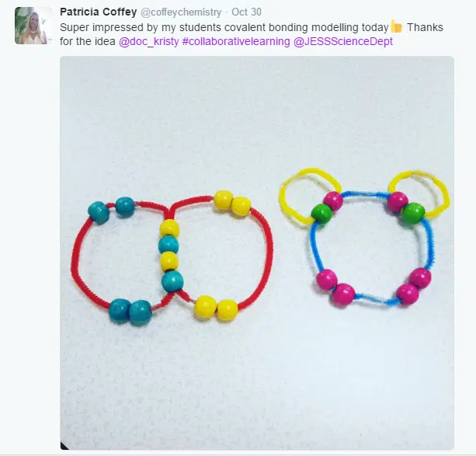This screenshot has width=476, height=456.
Task: Click the center column of alternating beads
Action: click(x=171, y=254)
